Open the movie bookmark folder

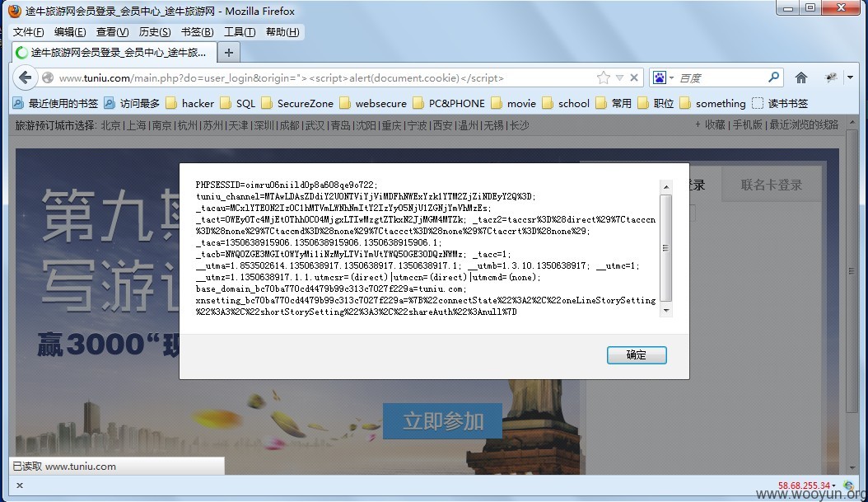coord(514,104)
